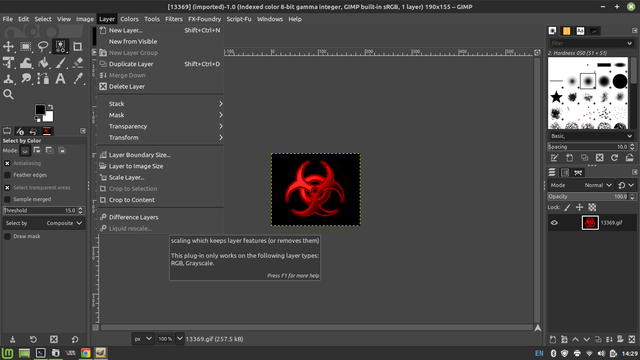The height and width of the screenshot is (360, 640).
Task: Click the Delete brush icon
Action: [600, 158]
